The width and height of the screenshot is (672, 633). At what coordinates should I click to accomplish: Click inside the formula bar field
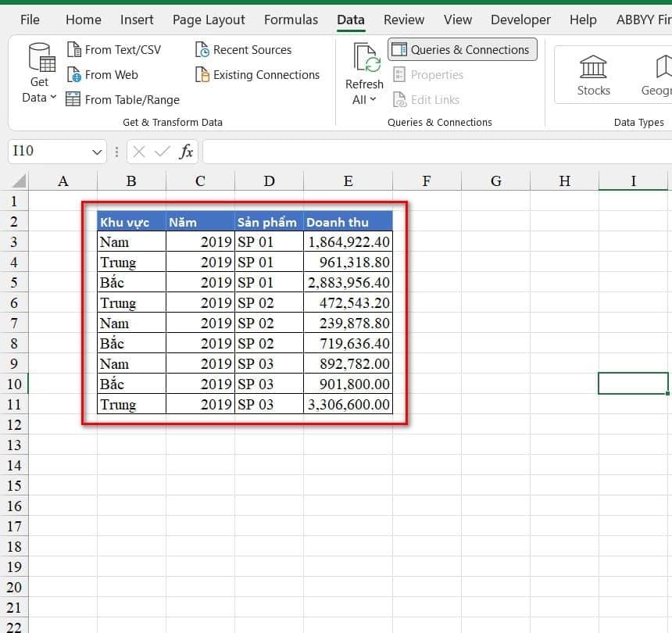click(x=430, y=152)
